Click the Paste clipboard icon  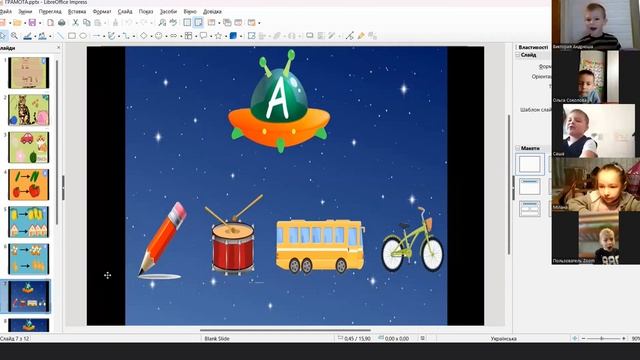pyautogui.click(x=98, y=23)
